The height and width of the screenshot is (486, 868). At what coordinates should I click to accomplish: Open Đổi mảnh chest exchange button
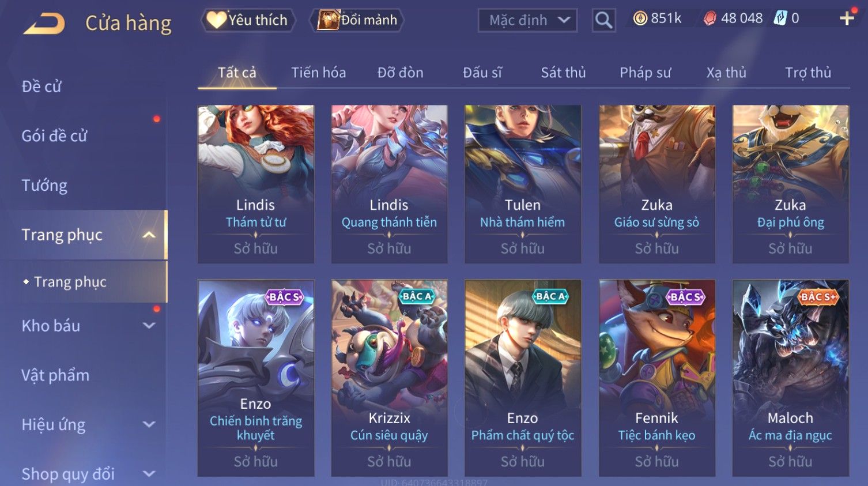pyautogui.click(x=357, y=20)
